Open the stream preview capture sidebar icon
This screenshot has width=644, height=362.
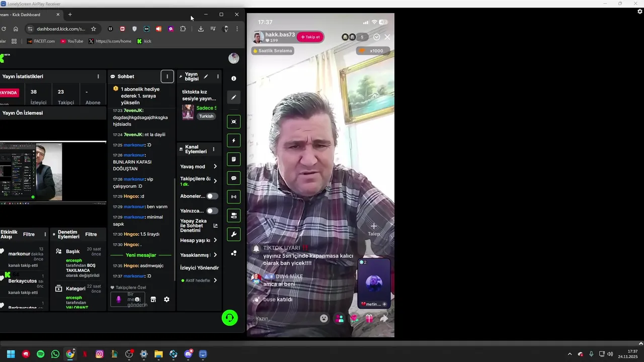point(233,122)
